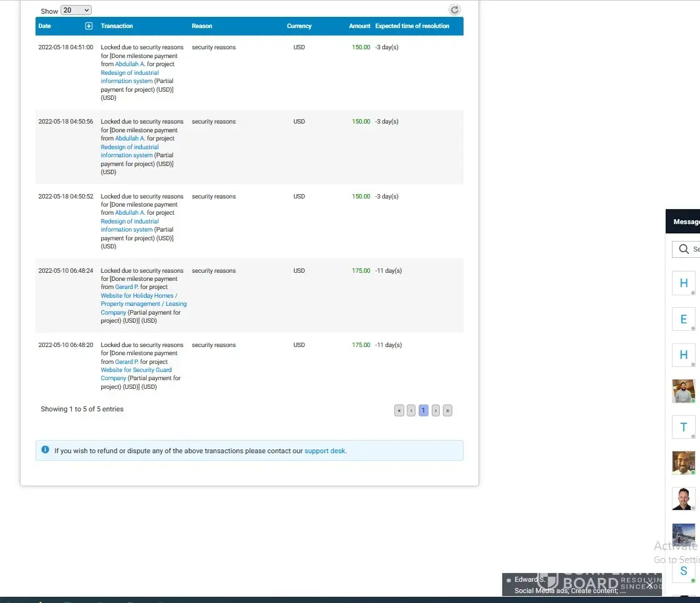Sort table by Transaction column header

pos(117,26)
